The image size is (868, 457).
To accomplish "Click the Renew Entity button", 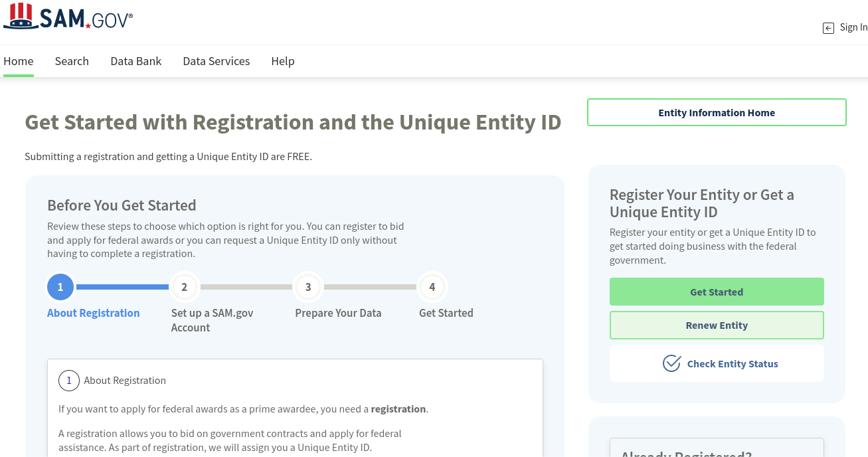I will click(717, 325).
